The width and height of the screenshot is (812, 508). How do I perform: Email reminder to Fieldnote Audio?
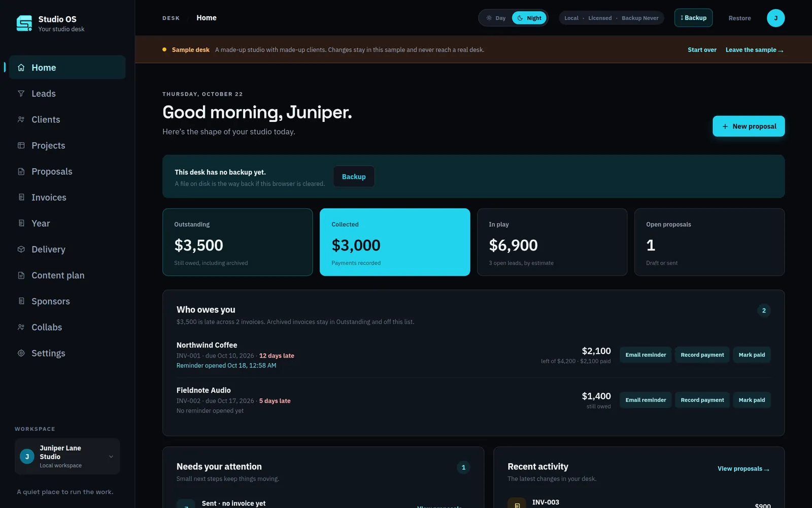646,400
